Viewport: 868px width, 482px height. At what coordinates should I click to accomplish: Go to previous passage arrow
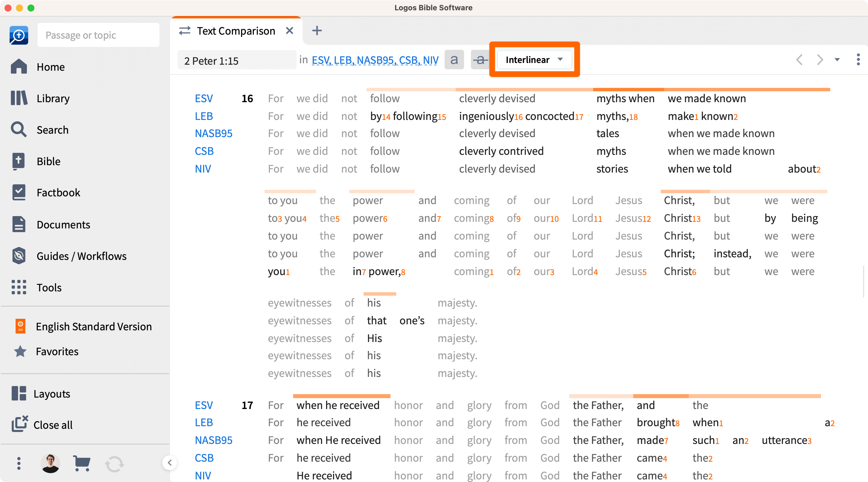[x=799, y=60]
